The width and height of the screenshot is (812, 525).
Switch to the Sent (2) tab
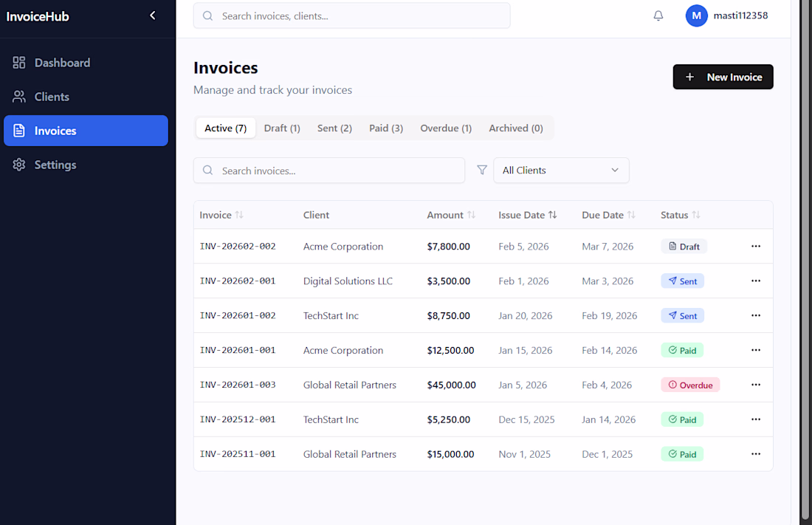coord(334,128)
